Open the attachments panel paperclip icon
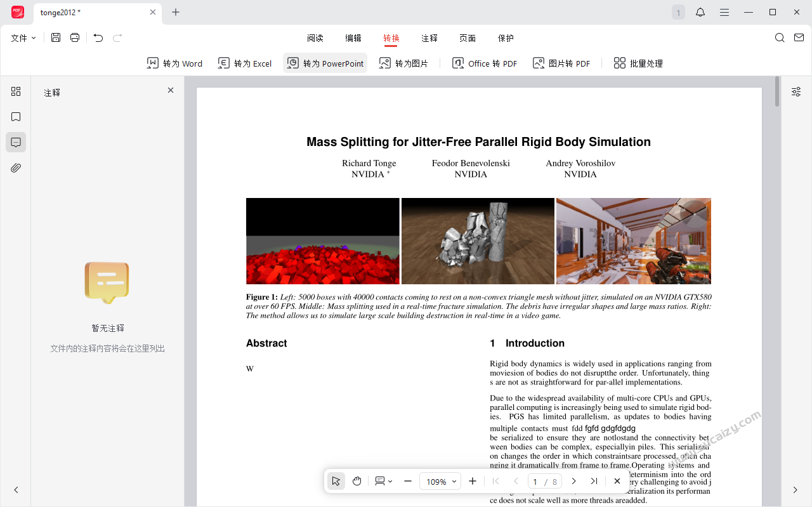 pos(16,168)
